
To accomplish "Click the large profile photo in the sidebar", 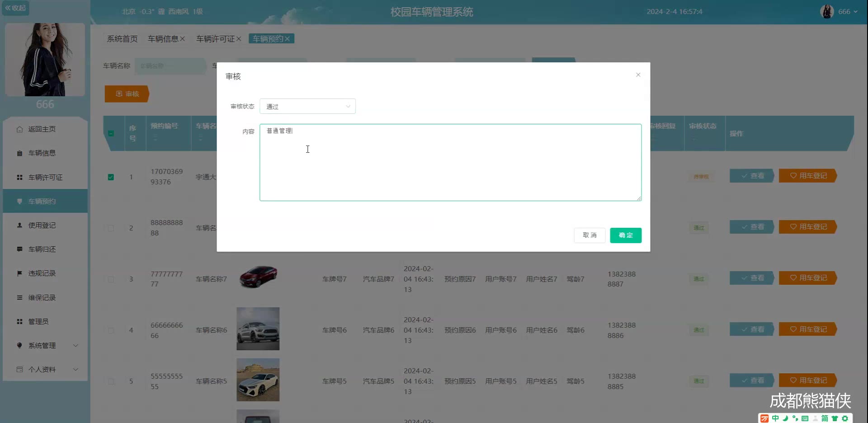I will [45, 60].
